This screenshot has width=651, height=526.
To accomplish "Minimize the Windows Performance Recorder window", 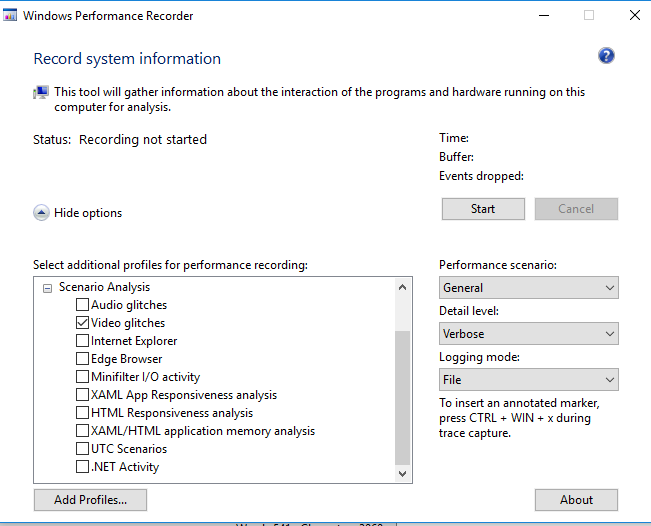I will point(544,15).
